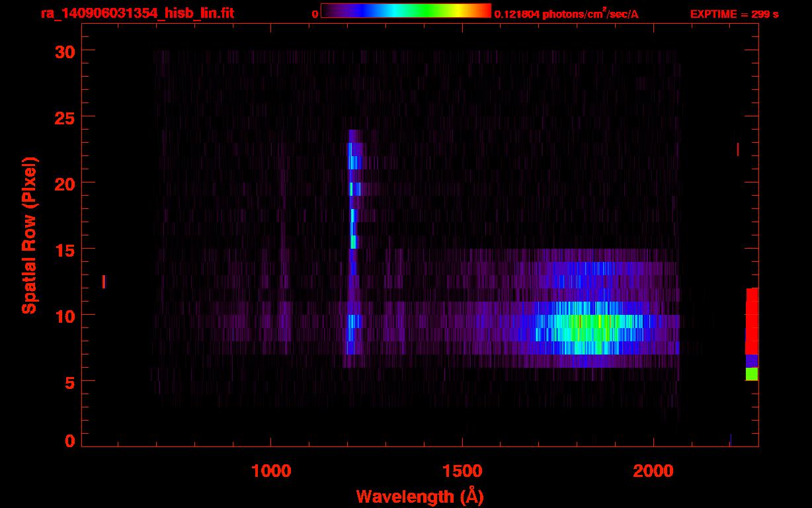
Task: Click the 10 spatial row tick label
Action: pyautogui.click(x=65, y=316)
